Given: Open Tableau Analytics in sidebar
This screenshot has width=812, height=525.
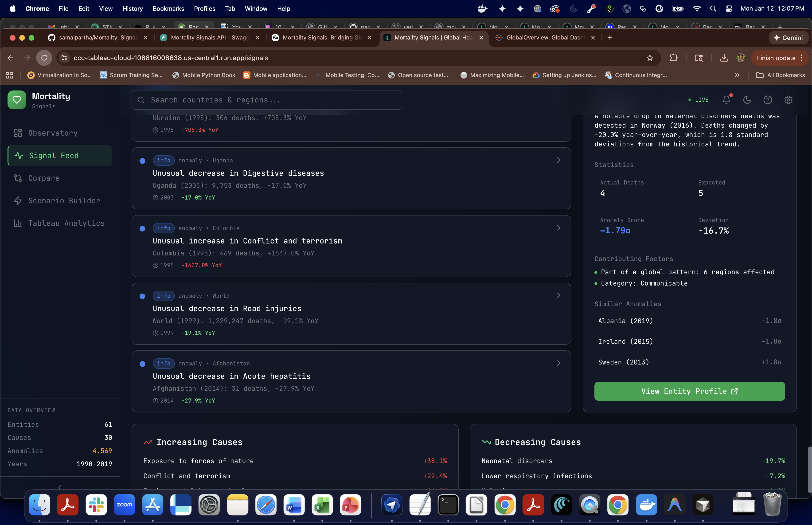Looking at the screenshot, I should click(x=66, y=223).
